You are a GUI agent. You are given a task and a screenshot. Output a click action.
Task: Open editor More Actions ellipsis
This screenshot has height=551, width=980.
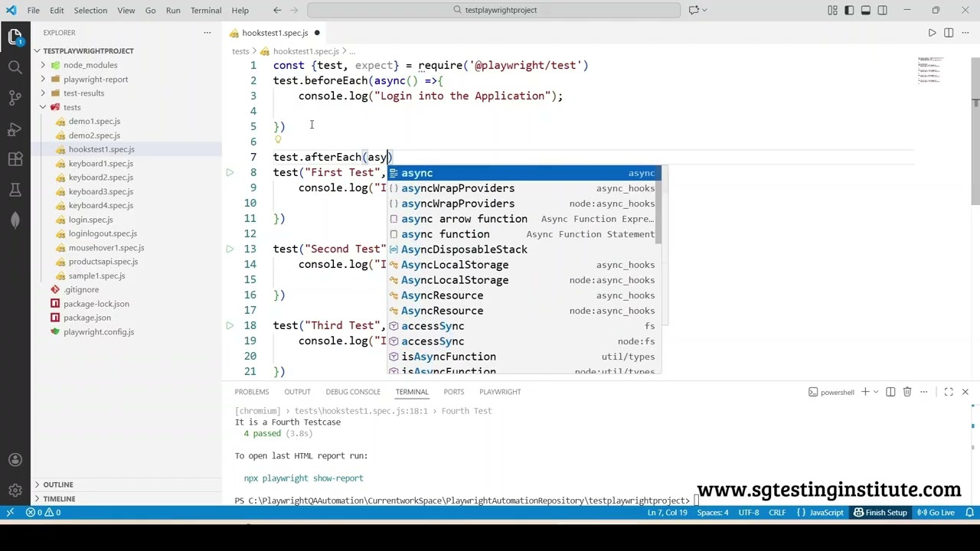[x=965, y=33]
